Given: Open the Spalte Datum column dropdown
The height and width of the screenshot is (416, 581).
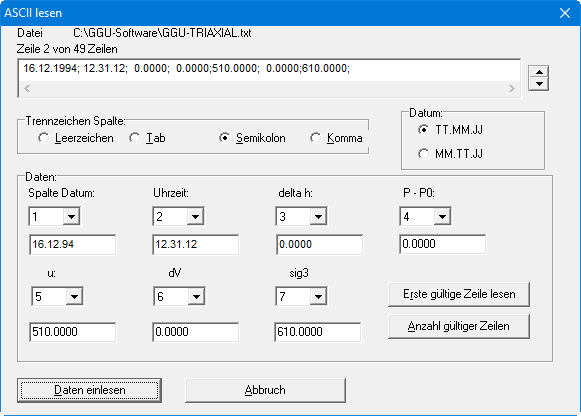Looking at the screenshot, I should (71, 216).
